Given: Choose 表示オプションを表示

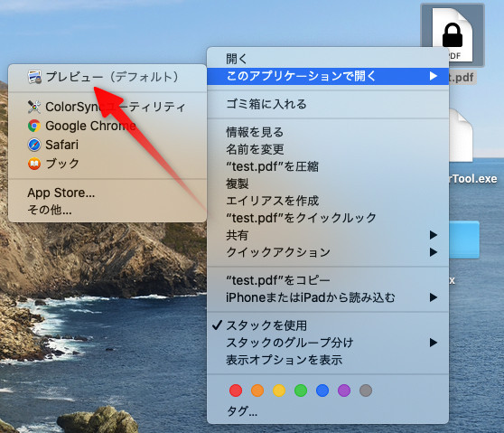Looking at the screenshot, I should pyautogui.click(x=328, y=360).
